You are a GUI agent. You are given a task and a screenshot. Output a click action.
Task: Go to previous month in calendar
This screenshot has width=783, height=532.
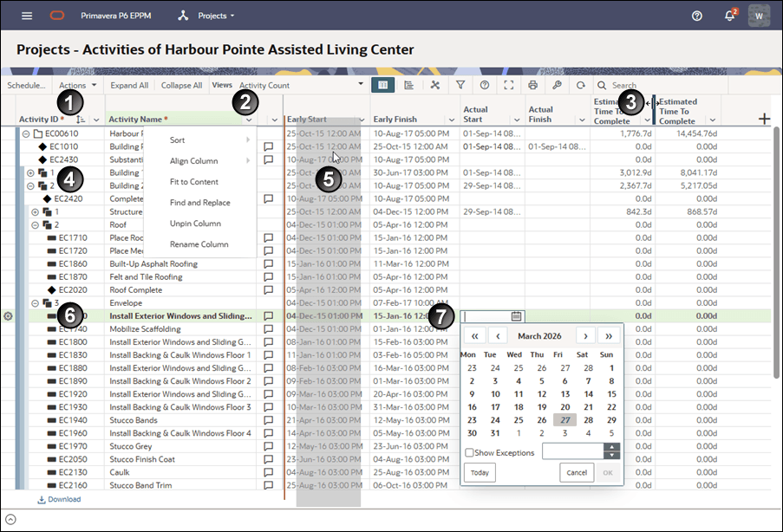[498, 336]
